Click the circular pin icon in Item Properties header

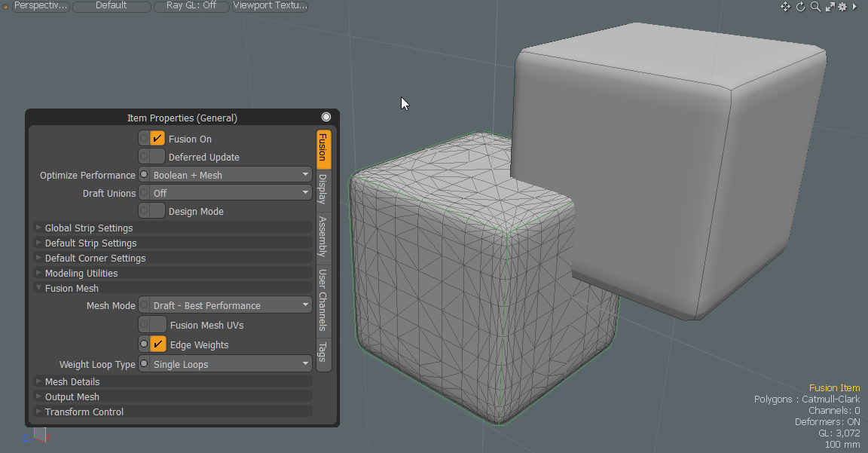click(326, 117)
